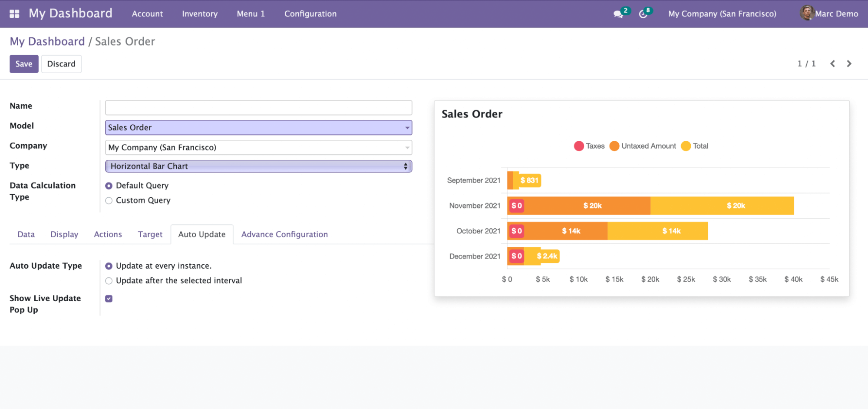Toggle Total legend yellow circle
Image resolution: width=868 pixels, height=409 pixels.
pos(686,146)
